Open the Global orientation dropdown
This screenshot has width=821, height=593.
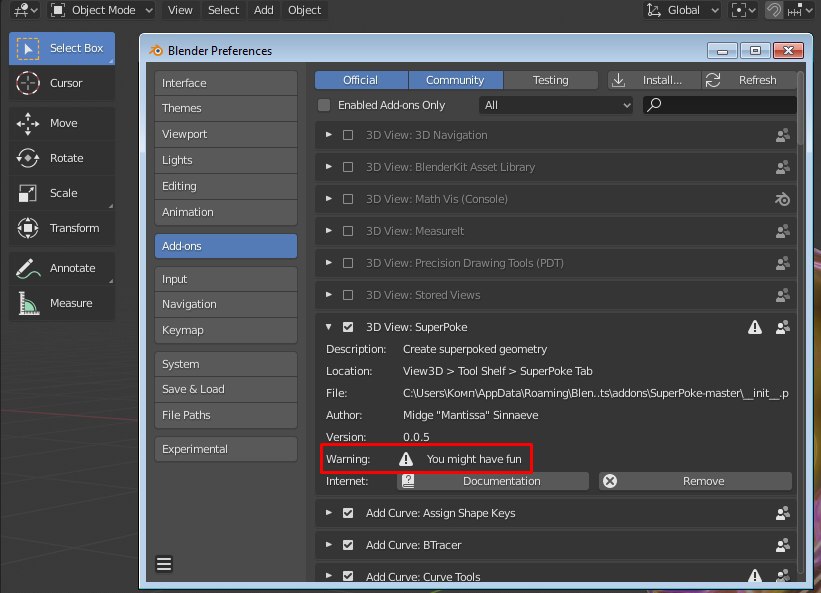pyautogui.click(x=682, y=10)
